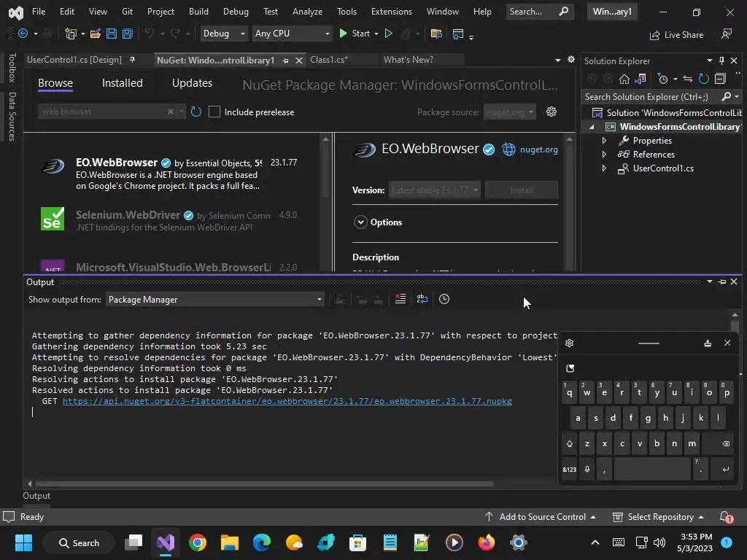
Task: Click the Output window horizontal scrollbar
Action: (264, 484)
